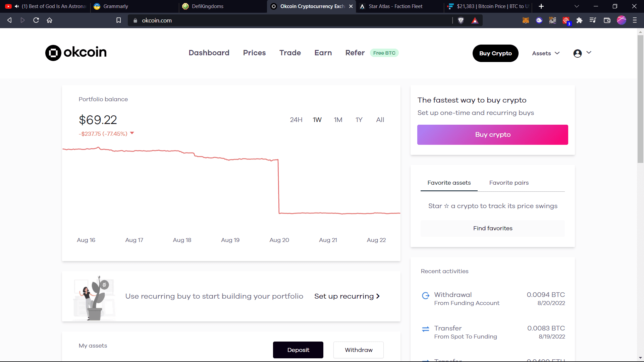Open the Dashboard nav item
This screenshot has height=362, width=644.
coord(209,53)
